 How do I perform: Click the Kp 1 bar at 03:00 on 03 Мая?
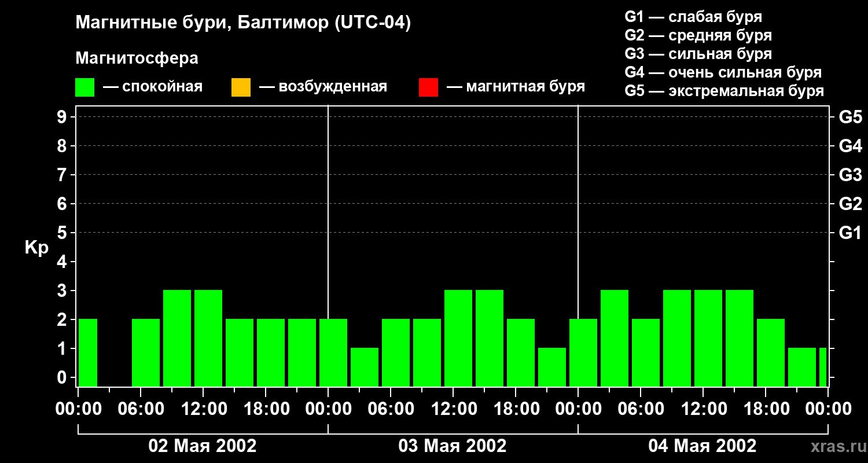(365, 367)
